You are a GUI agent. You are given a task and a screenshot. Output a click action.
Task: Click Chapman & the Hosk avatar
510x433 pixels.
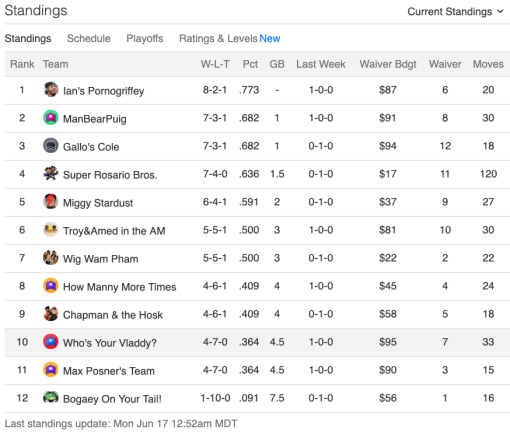tap(51, 313)
